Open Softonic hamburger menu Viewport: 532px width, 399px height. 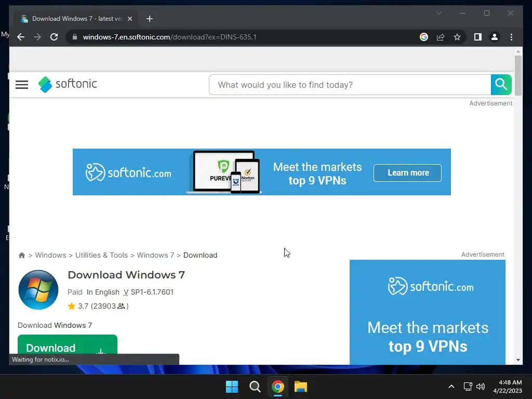pos(22,85)
